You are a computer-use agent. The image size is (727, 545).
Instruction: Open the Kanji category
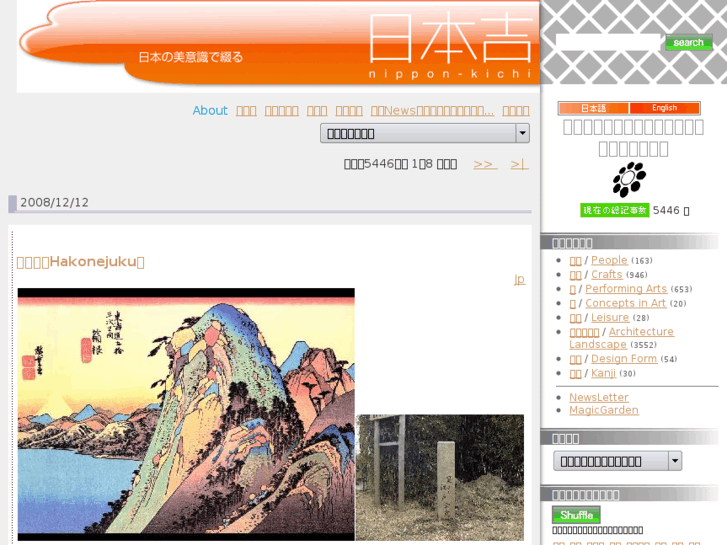point(603,373)
